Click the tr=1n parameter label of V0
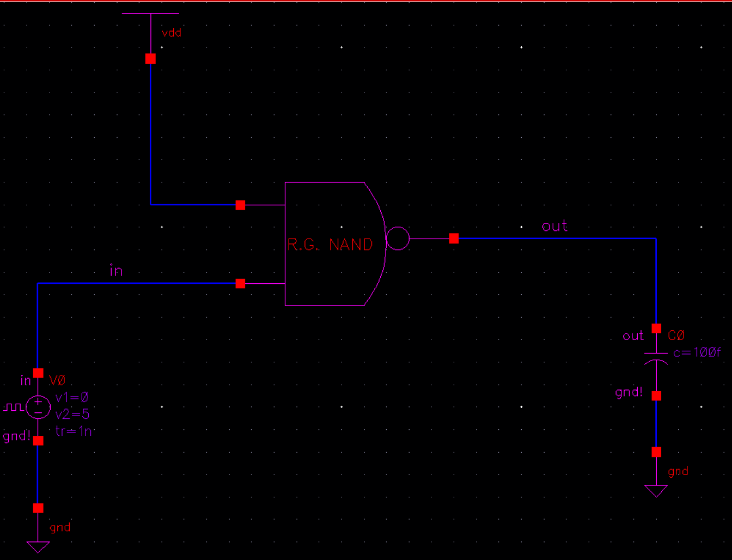This screenshot has width=732, height=560. [75, 431]
